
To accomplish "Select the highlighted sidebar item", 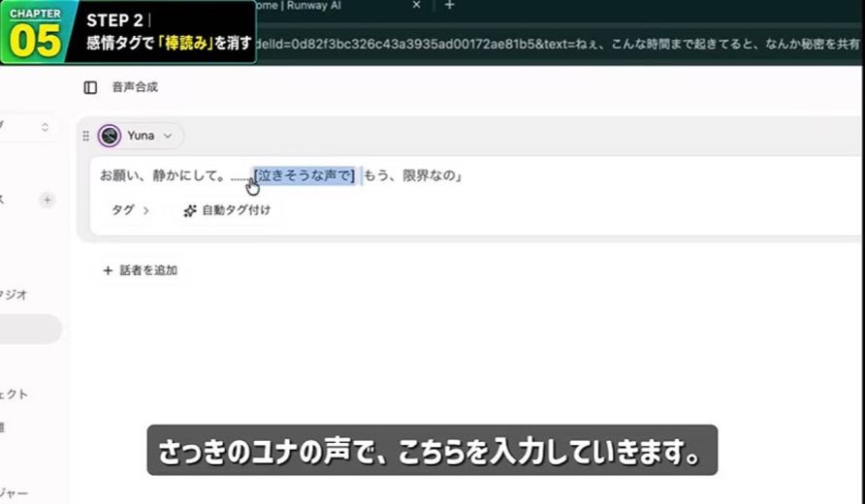I will [30, 330].
